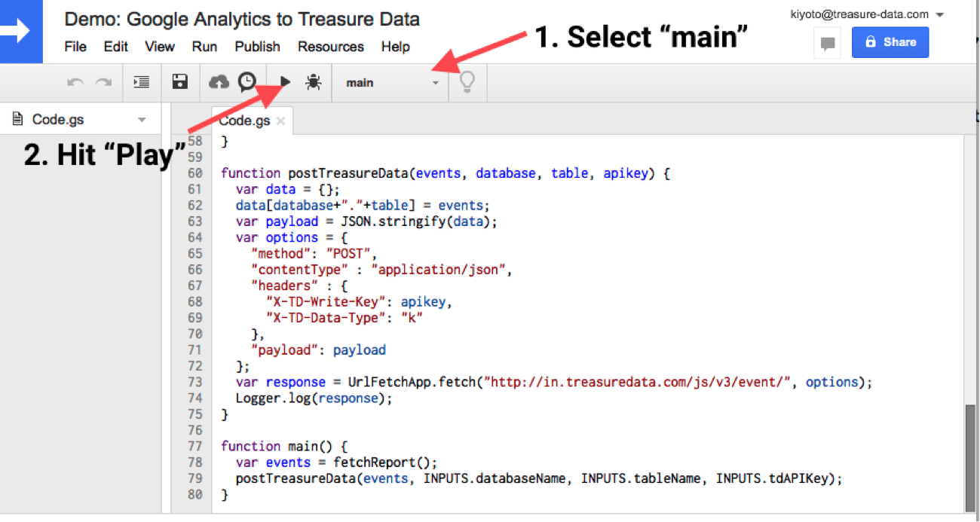Open the Publish menu
Screen dimensions: 980x522
click(257, 47)
